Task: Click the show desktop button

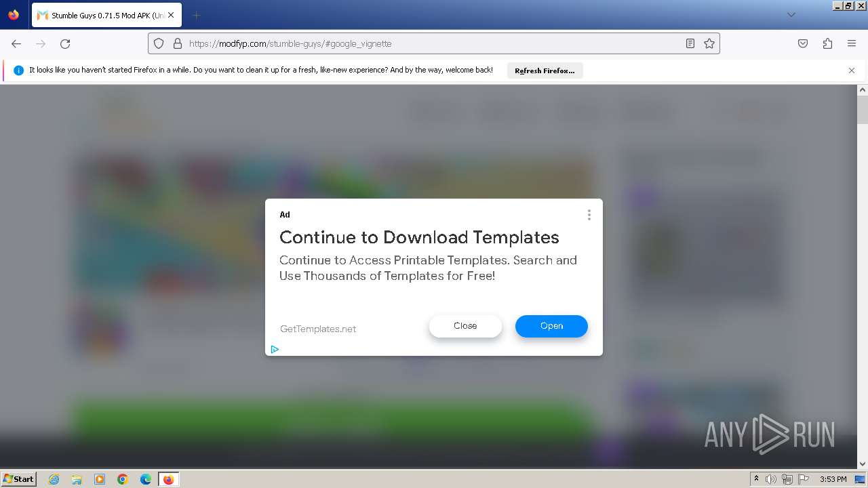Action: [x=861, y=479]
